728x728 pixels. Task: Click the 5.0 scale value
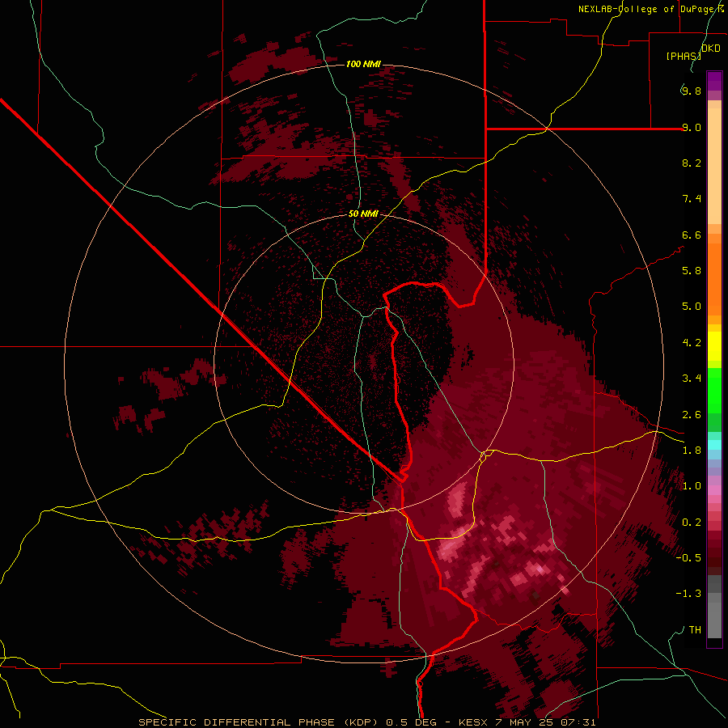[692, 307]
